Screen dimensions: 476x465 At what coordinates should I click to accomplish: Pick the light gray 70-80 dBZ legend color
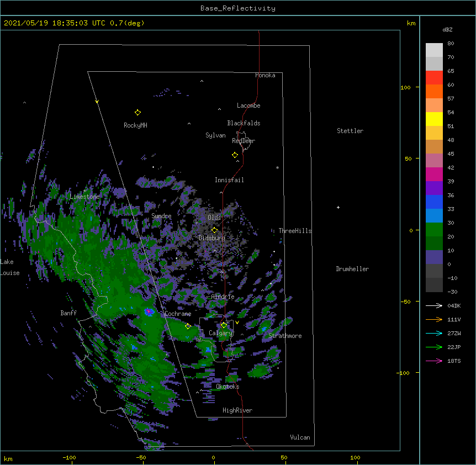click(434, 50)
